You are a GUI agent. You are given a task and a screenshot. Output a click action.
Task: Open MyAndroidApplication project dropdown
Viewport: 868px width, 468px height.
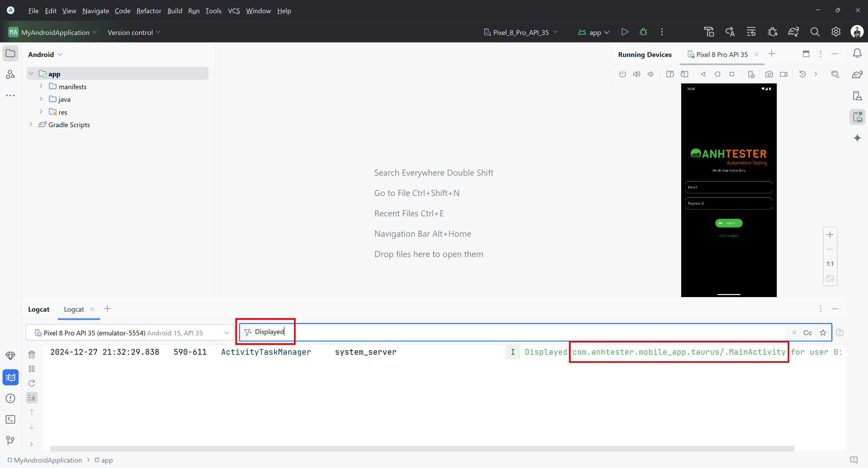pos(53,32)
